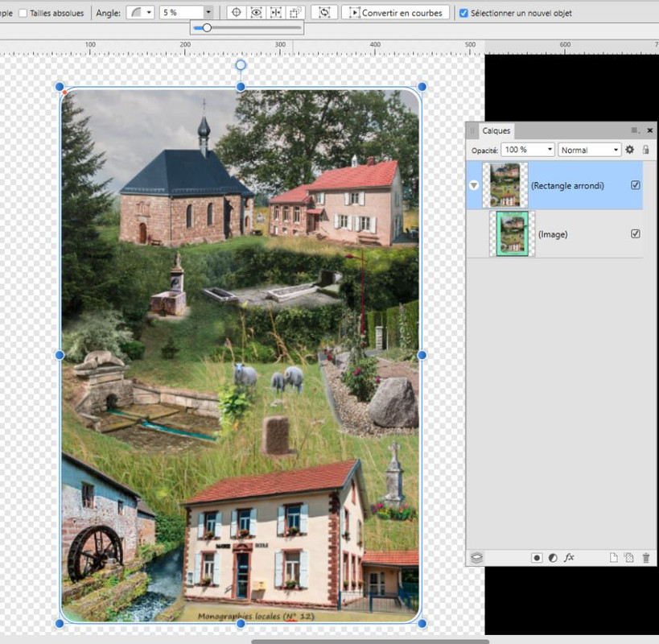The image size is (659, 644).
Task: Click the Calques panel grip handle
Action: click(472, 130)
